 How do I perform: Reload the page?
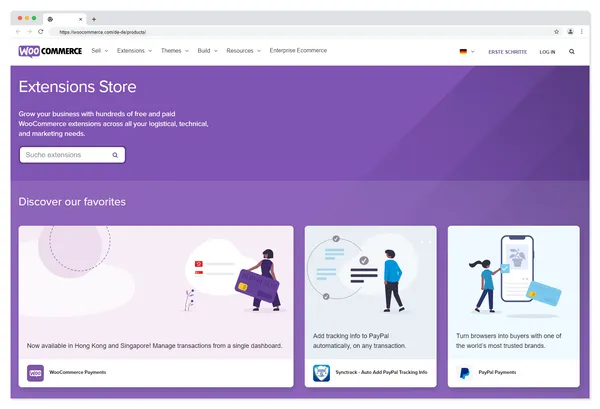click(41, 32)
